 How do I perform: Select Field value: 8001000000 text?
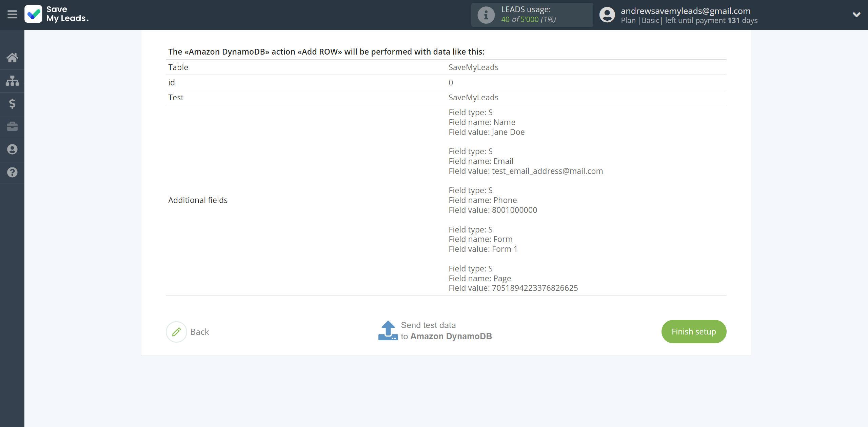[x=493, y=210]
